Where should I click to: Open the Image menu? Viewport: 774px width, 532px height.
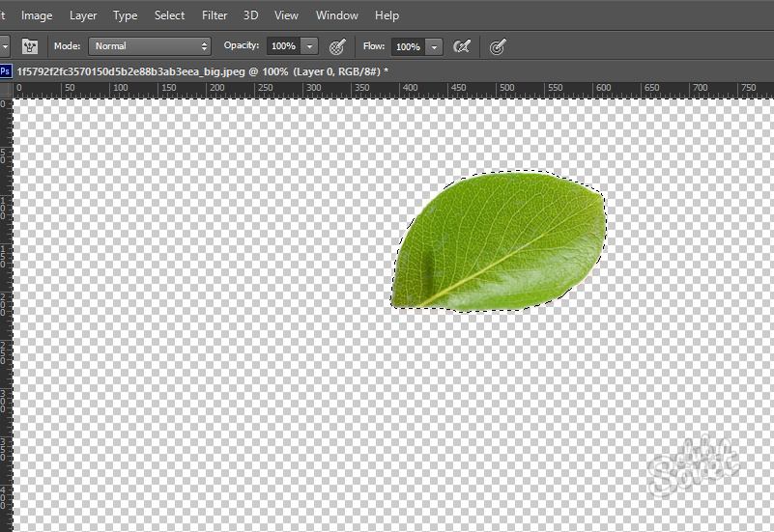(x=37, y=15)
